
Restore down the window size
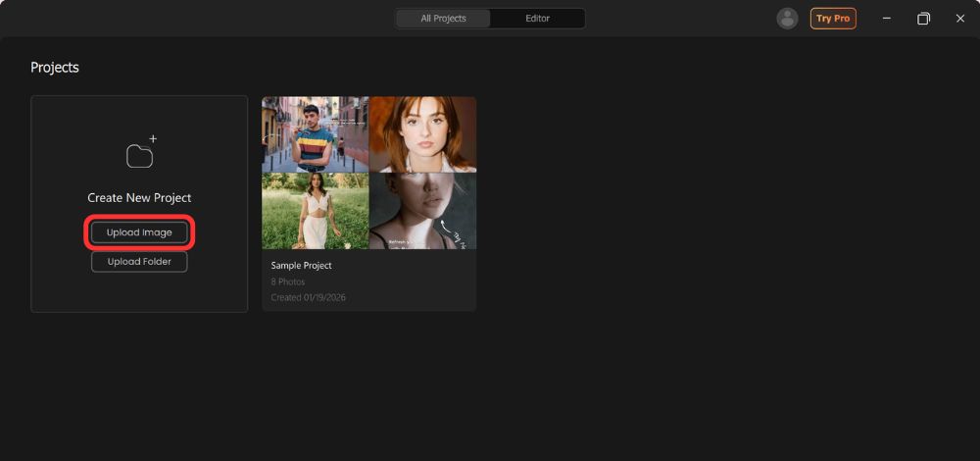[923, 19]
